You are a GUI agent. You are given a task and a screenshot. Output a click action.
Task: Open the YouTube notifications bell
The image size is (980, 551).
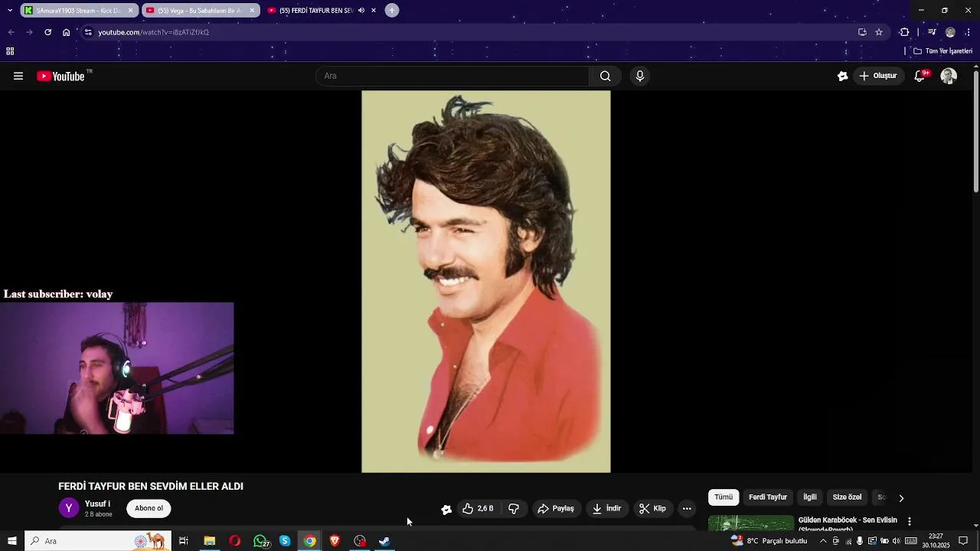(x=921, y=76)
